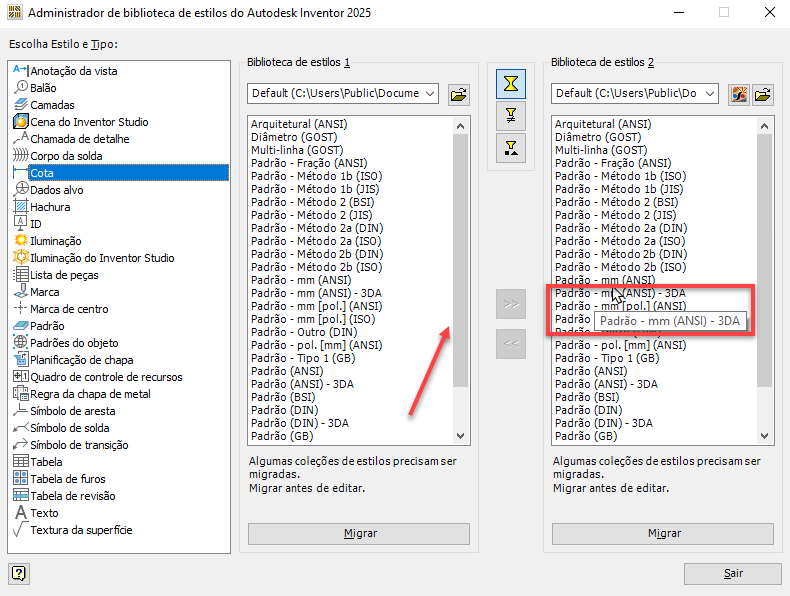The image size is (790, 596).
Task: Copy style left with << button
Action: pyautogui.click(x=511, y=344)
